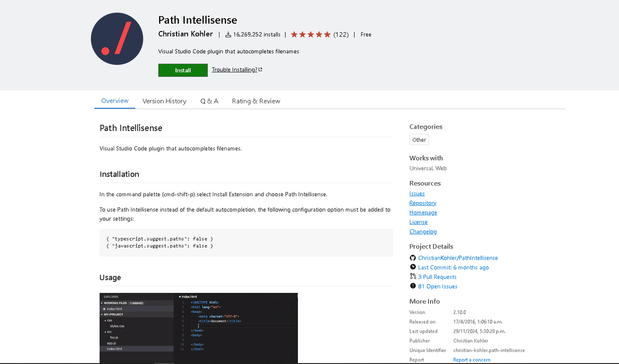Image resolution: width=619 pixels, height=364 pixels.
Task: Click the typescript.suggest.paths code block
Action: click(x=246, y=243)
